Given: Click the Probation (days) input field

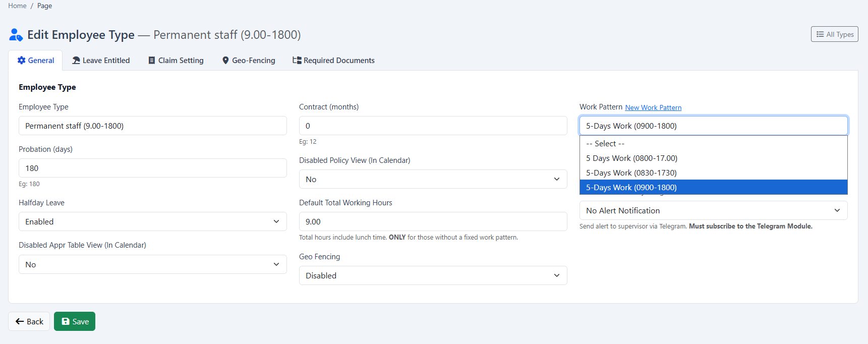Looking at the screenshot, I should (152, 168).
